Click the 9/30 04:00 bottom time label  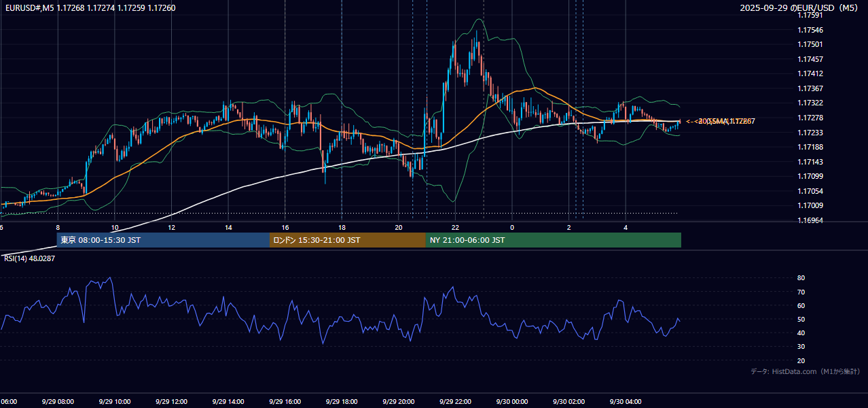pyautogui.click(x=626, y=402)
